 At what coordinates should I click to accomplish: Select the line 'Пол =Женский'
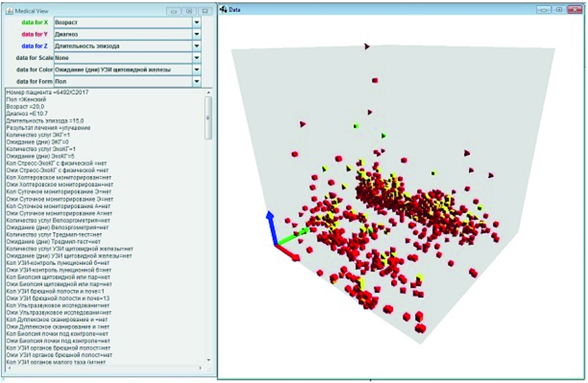[26, 99]
